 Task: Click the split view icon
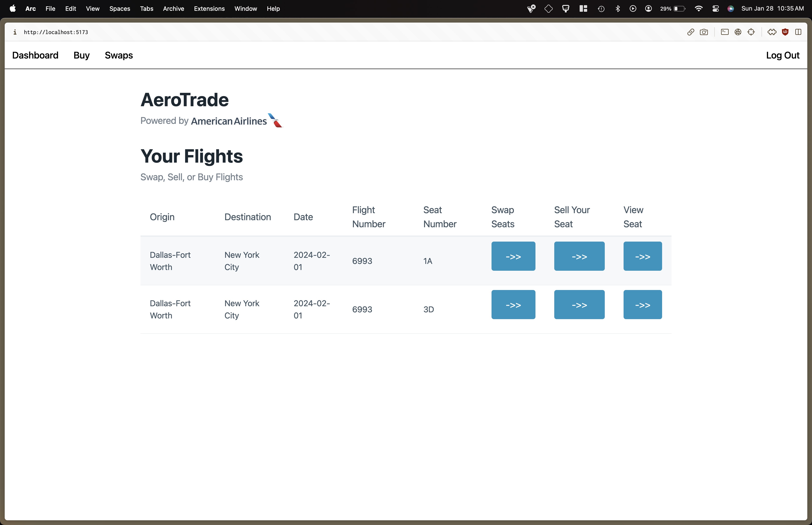pyautogui.click(x=799, y=32)
